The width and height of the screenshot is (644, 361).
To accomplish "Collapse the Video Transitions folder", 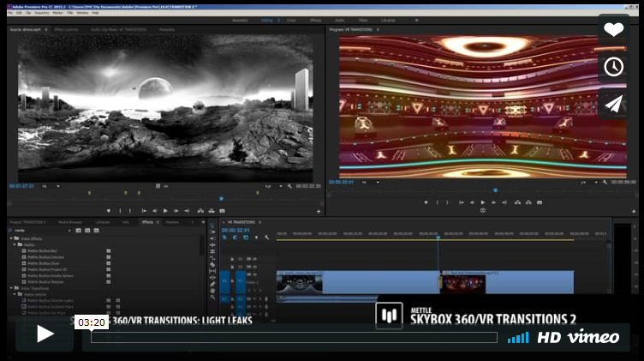I will click(x=11, y=288).
